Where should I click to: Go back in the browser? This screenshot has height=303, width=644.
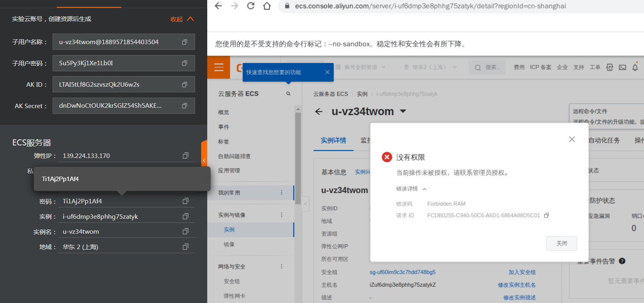(x=219, y=6)
